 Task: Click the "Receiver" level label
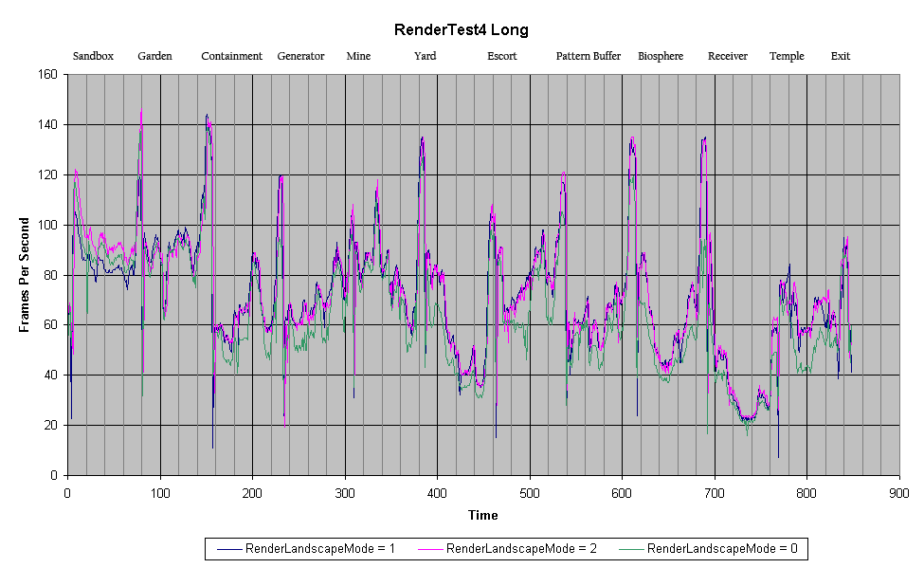[x=728, y=56]
